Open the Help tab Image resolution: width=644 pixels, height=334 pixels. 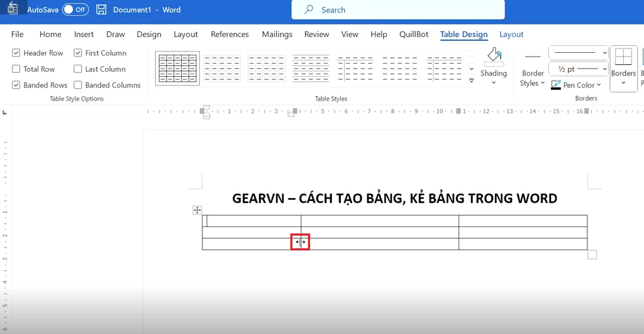379,35
